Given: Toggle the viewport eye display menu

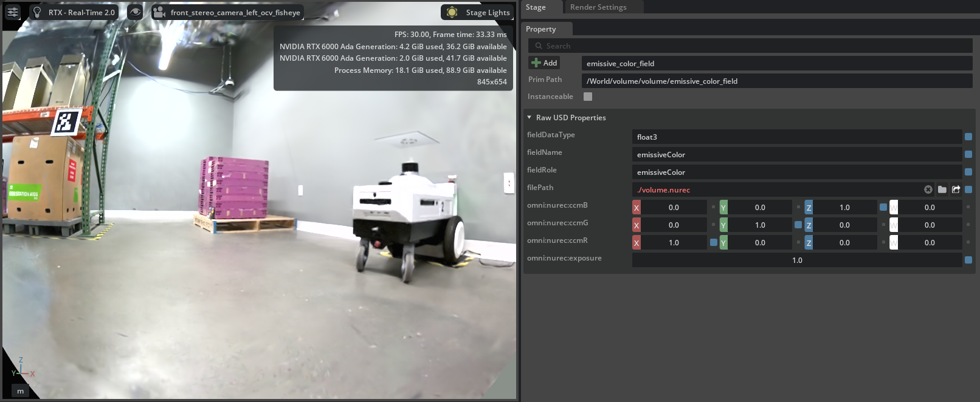Looking at the screenshot, I should 135,12.
